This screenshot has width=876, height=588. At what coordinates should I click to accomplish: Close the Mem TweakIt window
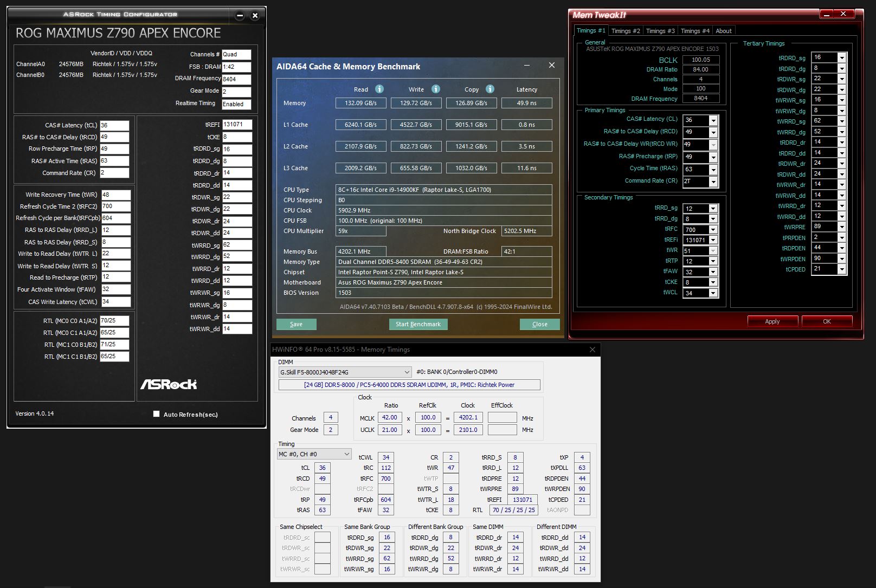point(843,14)
